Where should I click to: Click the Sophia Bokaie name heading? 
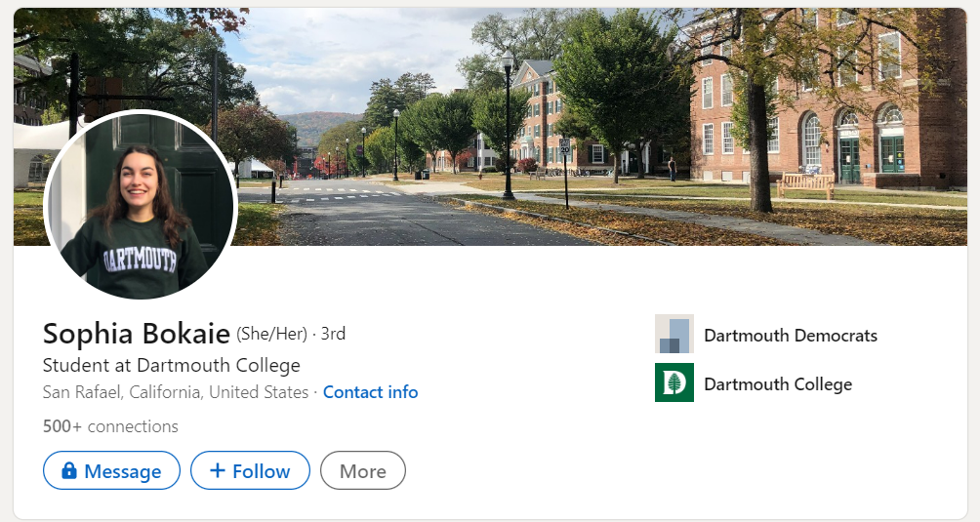click(x=136, y=334)
